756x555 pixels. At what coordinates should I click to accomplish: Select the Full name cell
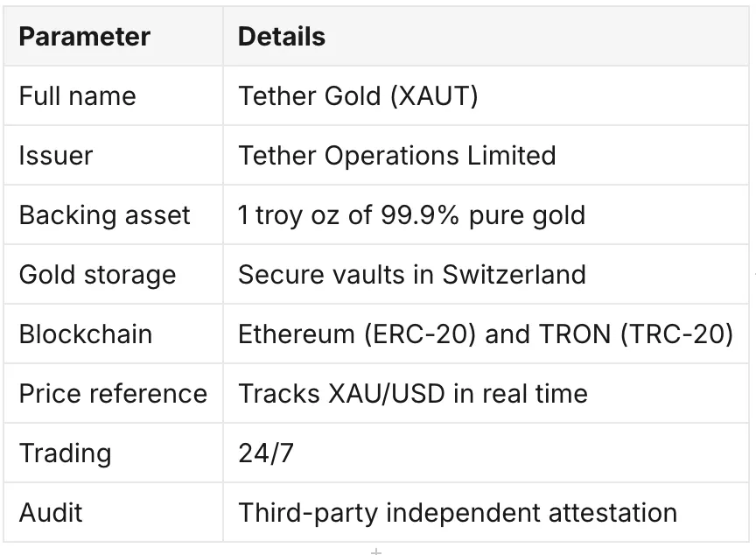click(113, 95)
